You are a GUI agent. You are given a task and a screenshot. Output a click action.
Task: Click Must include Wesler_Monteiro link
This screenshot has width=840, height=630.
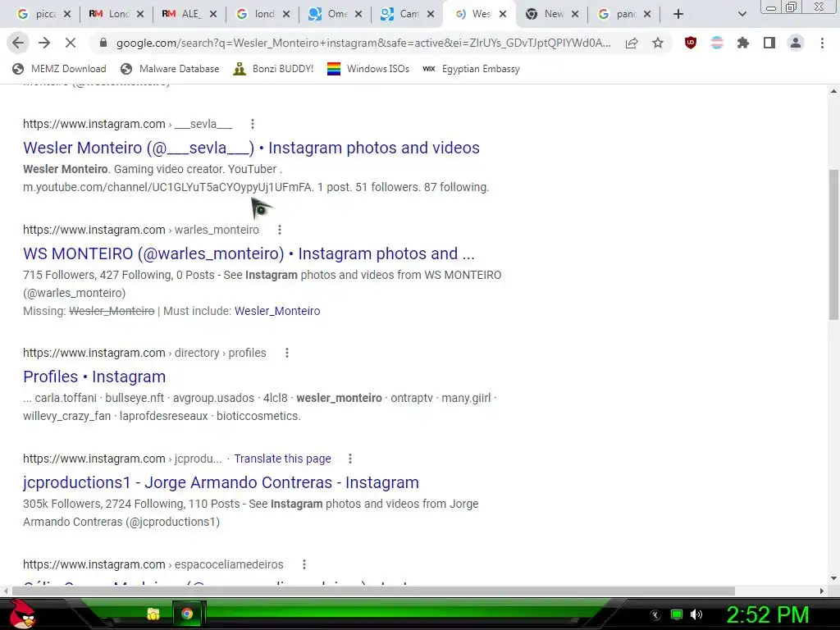tap(277, 311)
